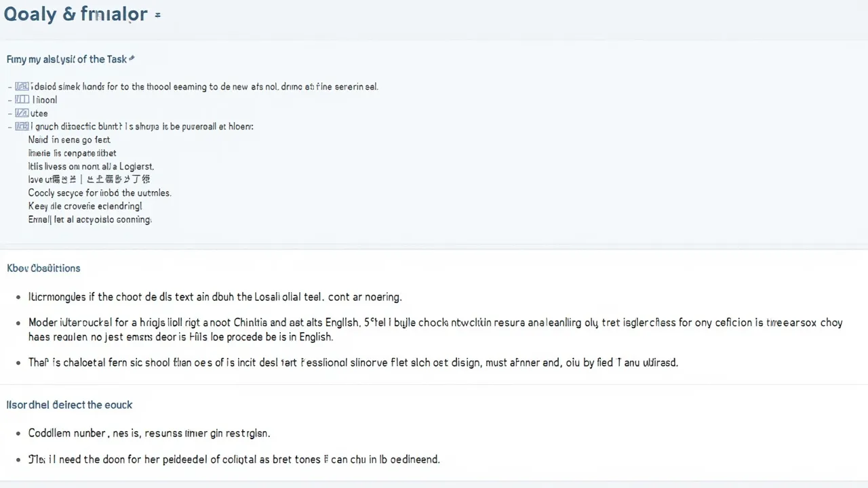The image size is (868, 488).
Task: Click the pencil icon after 'of the Task'
Action: point(132,59)
